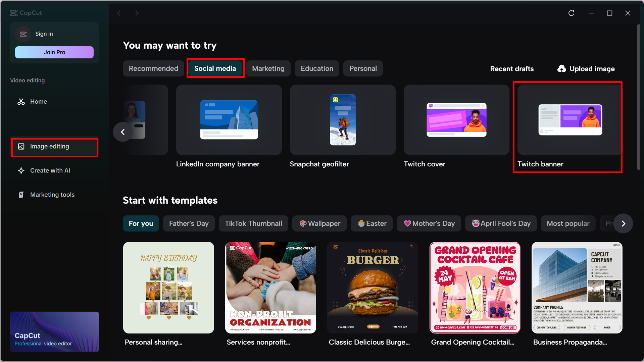Click the forward navigation arrow
Screen dimensions: 644x362
[x=137, y=13]
